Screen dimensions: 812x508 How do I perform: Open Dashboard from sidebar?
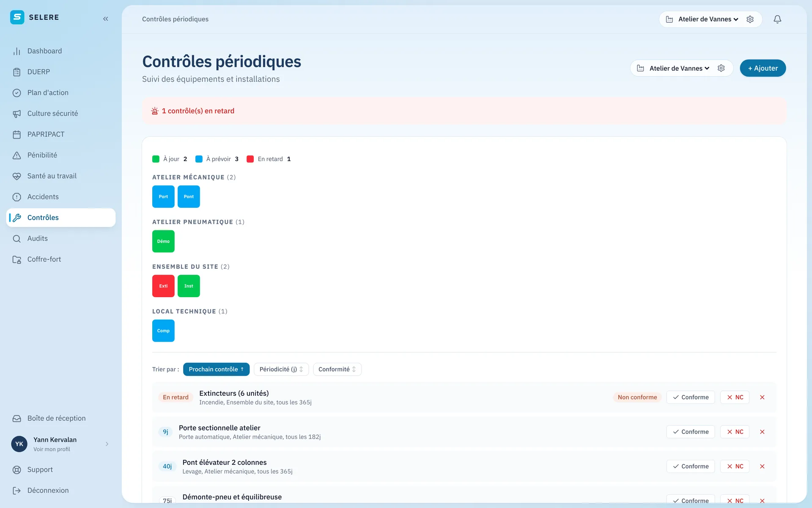click(61, 51)
